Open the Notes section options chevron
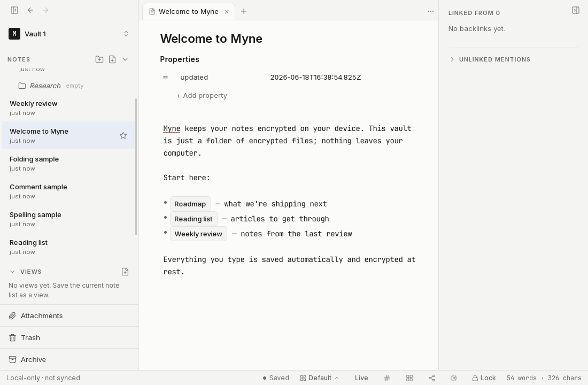Screen dimensions: 588x385 tap(125, 59)
